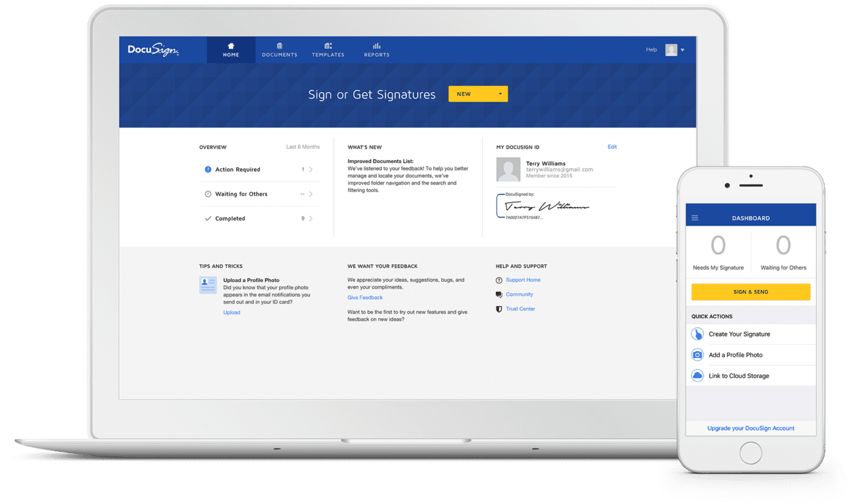Open the Completed row
This screenshot has width=849, height=504.
[259, 219]
